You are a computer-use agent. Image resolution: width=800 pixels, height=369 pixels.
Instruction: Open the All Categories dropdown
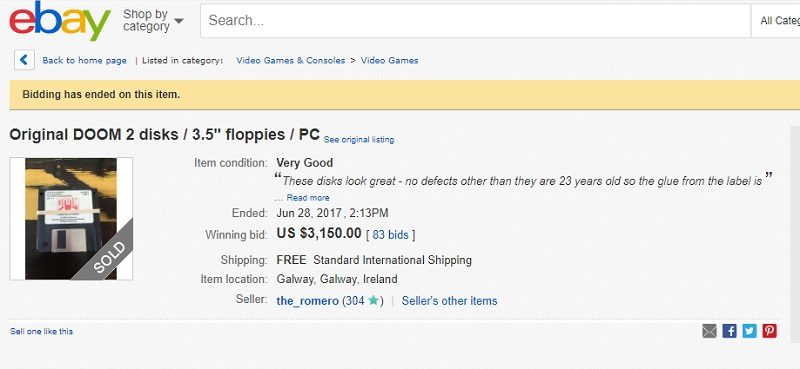click(776, 21)
